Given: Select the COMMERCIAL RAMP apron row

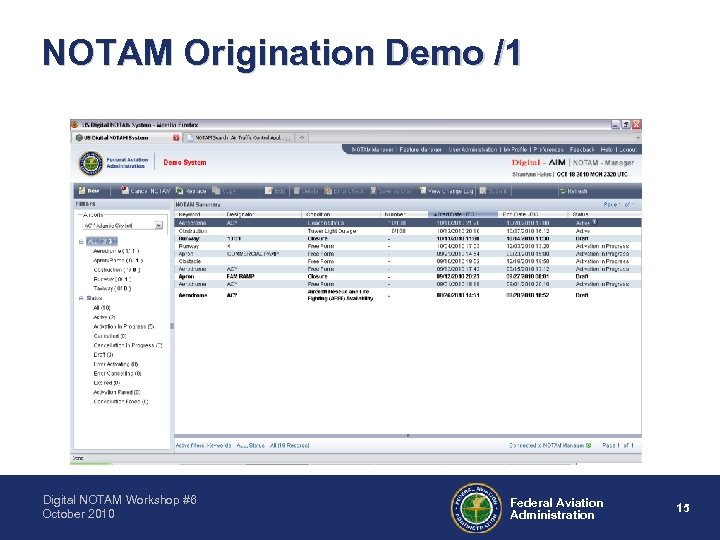Looking at the screenshot, I should 408,253.
